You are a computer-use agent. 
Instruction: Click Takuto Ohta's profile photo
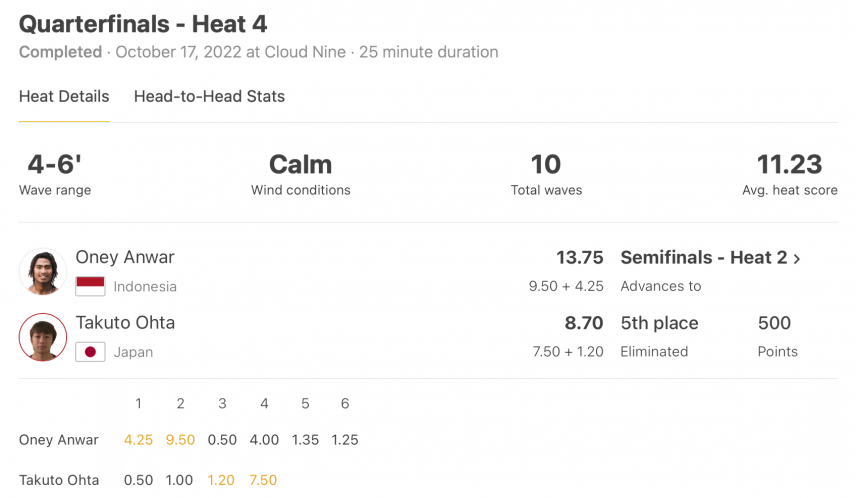point(43,337)
